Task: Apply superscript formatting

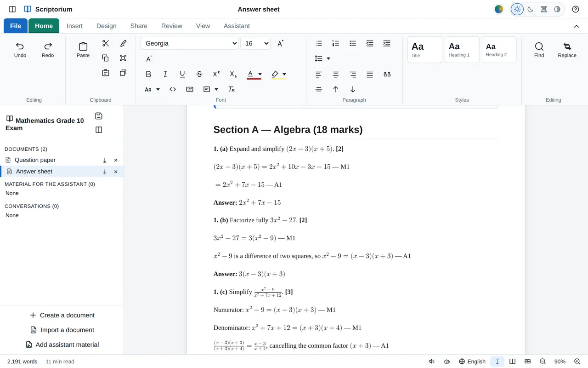Action: tap(216, 74)
